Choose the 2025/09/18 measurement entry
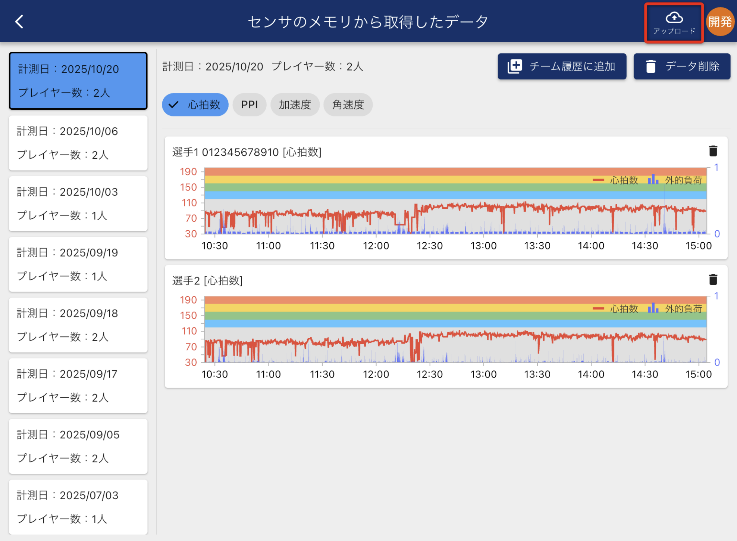 (x=78, y=325)
